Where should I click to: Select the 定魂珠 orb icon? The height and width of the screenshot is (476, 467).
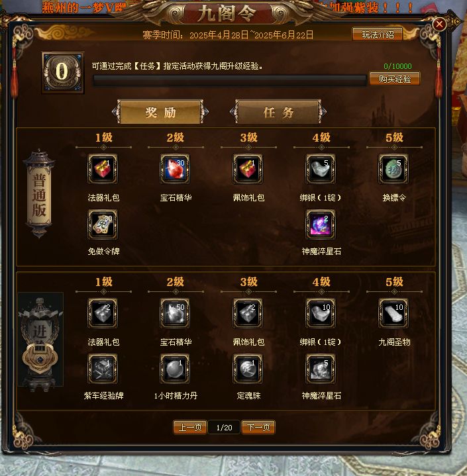[248, 369]
